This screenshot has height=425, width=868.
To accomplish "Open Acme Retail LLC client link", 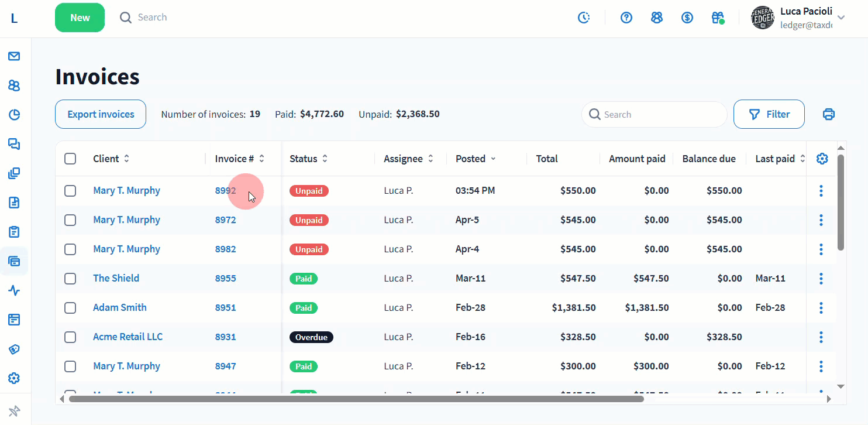I will click(128, 337).
